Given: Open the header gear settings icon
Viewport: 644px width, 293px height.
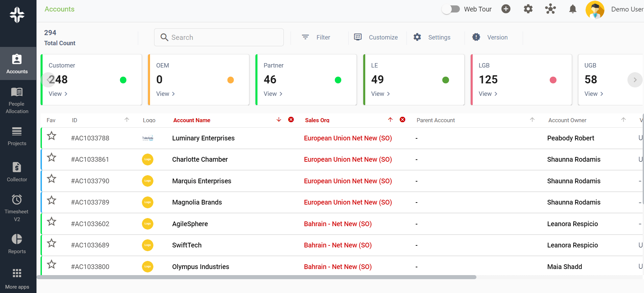Looking at the screenshot, I should tap(528, 9).
